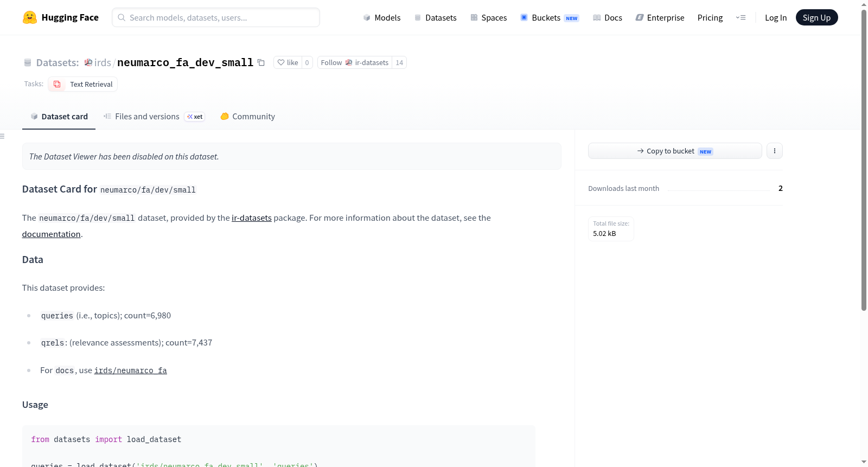Click the irds organization avatar icon
This screenshot has height=467, width=868.
(x=88, y=62)
